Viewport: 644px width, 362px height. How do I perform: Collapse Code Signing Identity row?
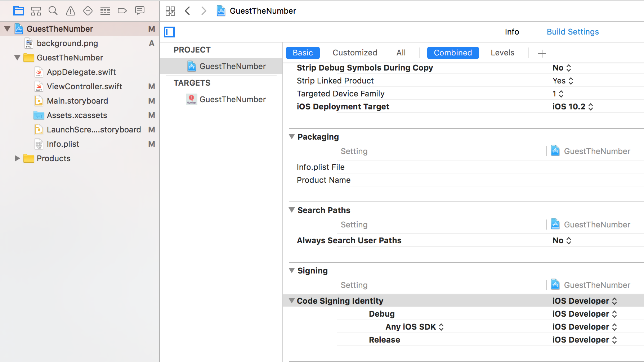292,300
